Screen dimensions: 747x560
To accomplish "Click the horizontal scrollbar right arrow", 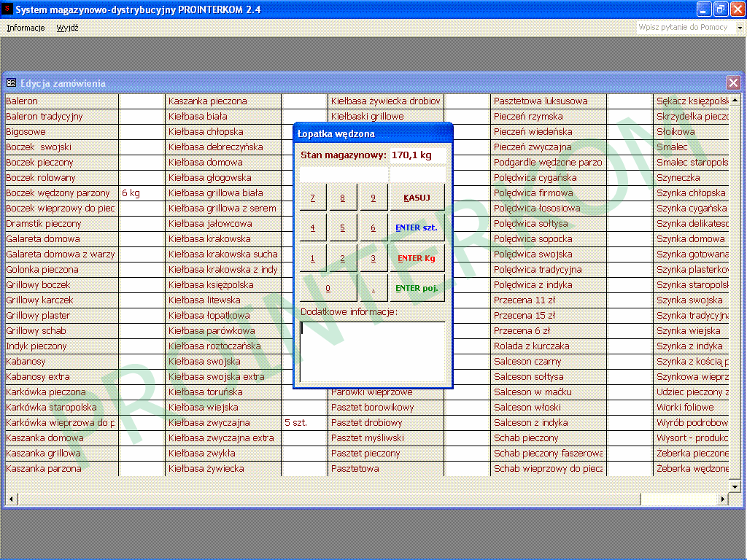I will [723, 499].
